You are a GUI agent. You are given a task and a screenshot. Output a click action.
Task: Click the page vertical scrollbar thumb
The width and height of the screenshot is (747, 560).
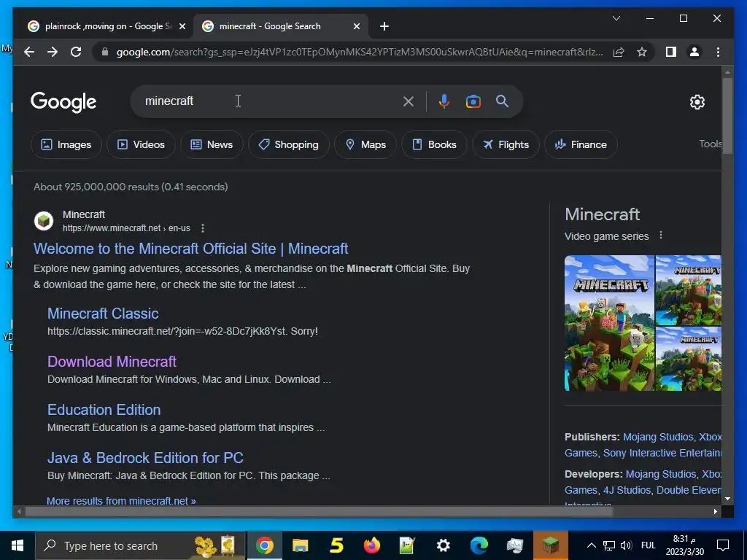pos(727,116)
